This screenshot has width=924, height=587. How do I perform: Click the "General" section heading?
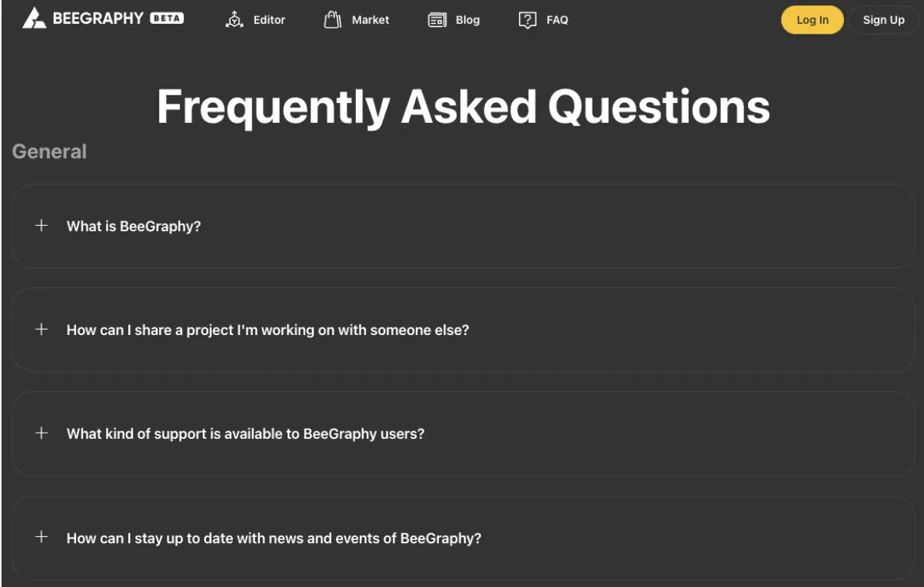(x=49, y=151)
